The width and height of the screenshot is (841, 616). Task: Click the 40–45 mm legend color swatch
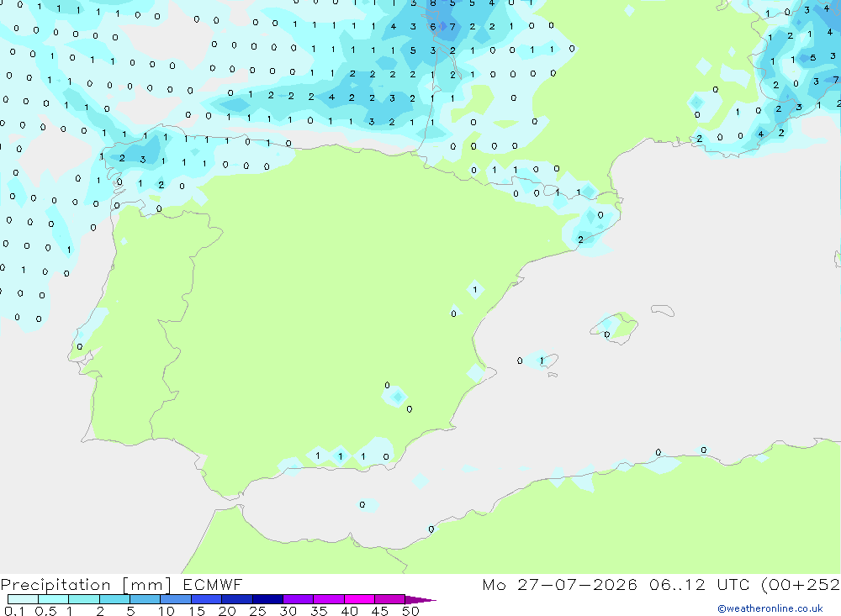pyautogui.click(x=359, y=599)
